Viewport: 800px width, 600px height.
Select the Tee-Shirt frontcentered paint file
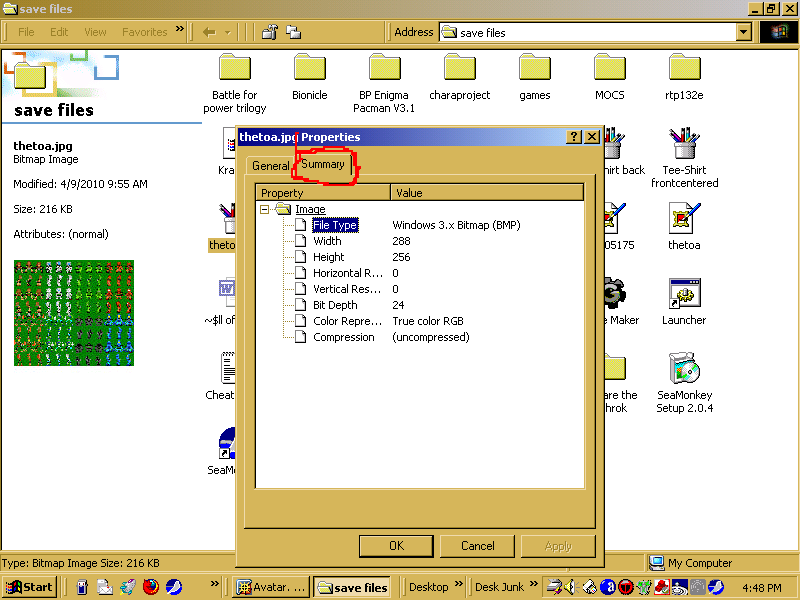685,158
